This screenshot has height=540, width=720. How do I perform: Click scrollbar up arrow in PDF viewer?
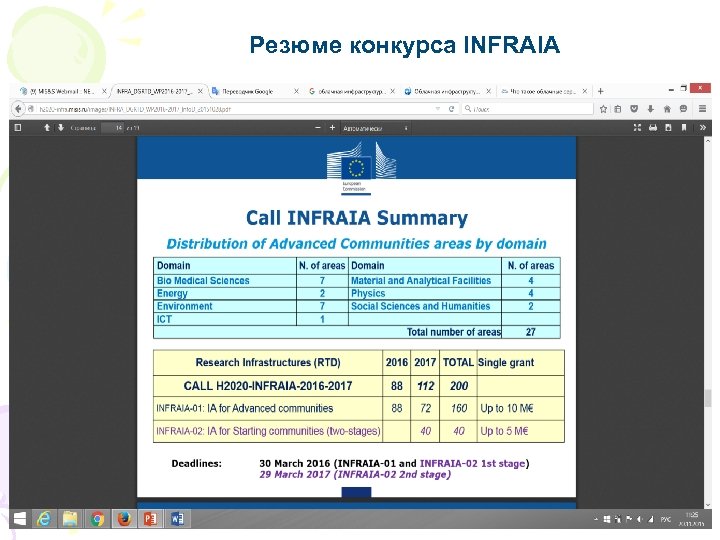708,141
